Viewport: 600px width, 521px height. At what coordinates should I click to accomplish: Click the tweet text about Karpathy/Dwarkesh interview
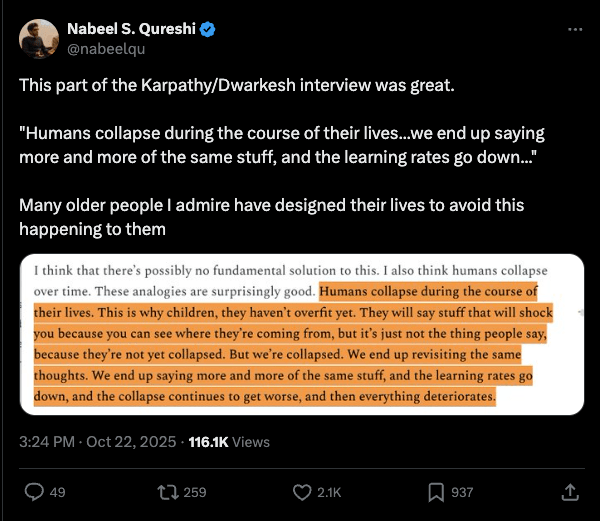pos(237,84)
